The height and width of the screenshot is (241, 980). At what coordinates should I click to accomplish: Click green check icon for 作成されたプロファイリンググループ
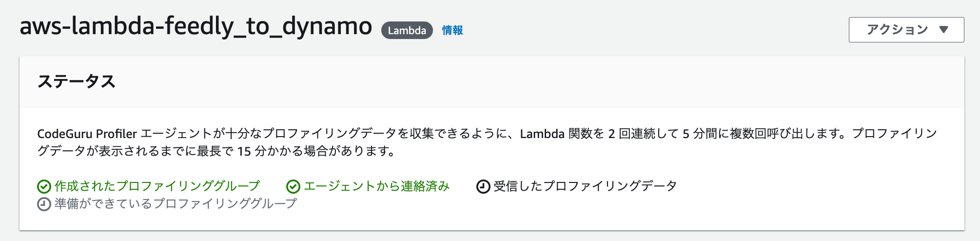[44, 187]
